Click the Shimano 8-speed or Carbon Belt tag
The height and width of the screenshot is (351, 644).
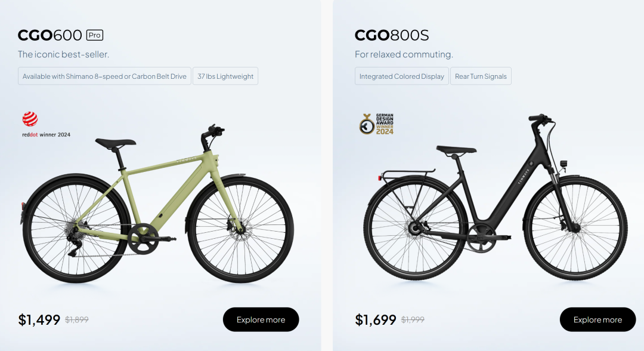(x=104, y=76)
